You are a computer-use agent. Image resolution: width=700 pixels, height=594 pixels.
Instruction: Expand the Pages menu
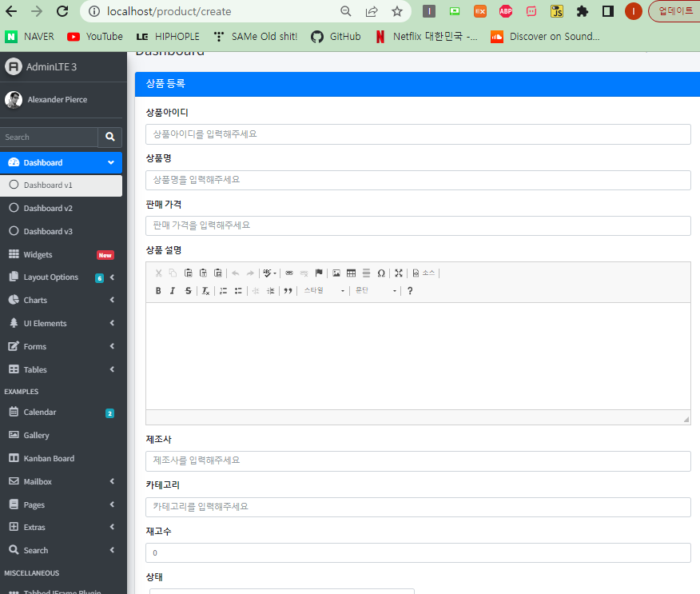click(61, 504)
